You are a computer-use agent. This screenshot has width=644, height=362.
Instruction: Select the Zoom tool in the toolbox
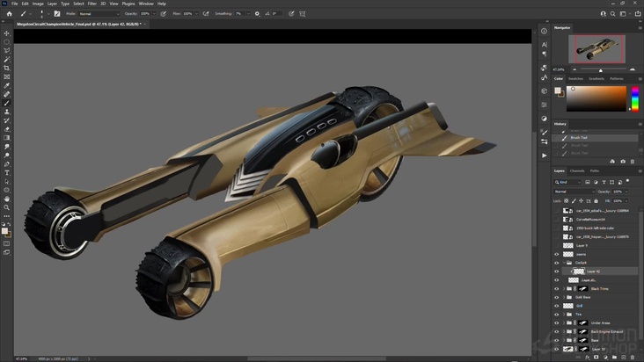point(6,207)
